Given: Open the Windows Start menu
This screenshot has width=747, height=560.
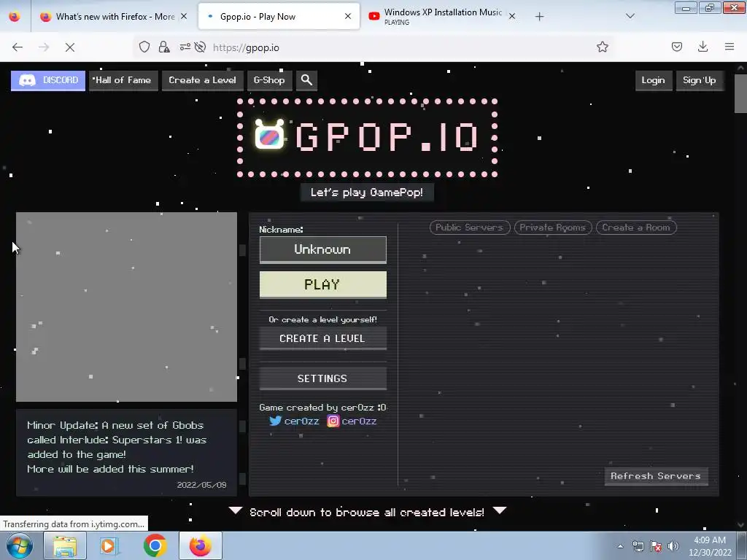Looking at the screenshot, I should (x=19, y=545).
